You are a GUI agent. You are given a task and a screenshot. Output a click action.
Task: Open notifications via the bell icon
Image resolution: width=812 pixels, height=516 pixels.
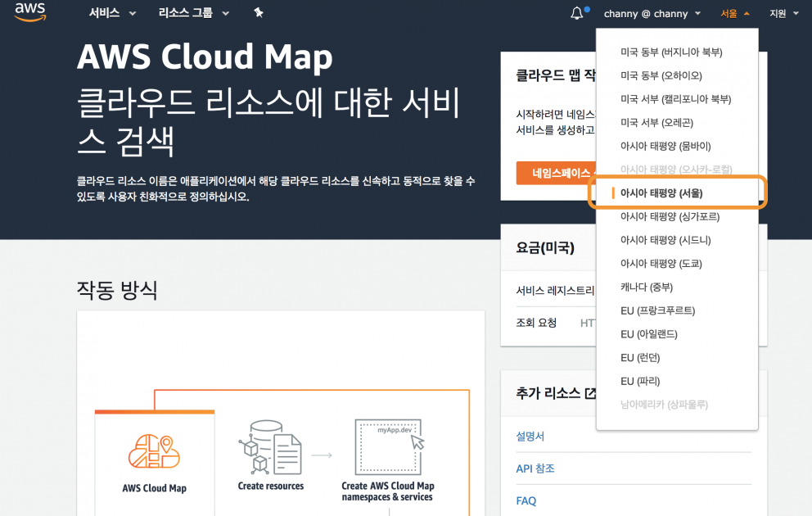pyautogui.click(x=573, y=11)
